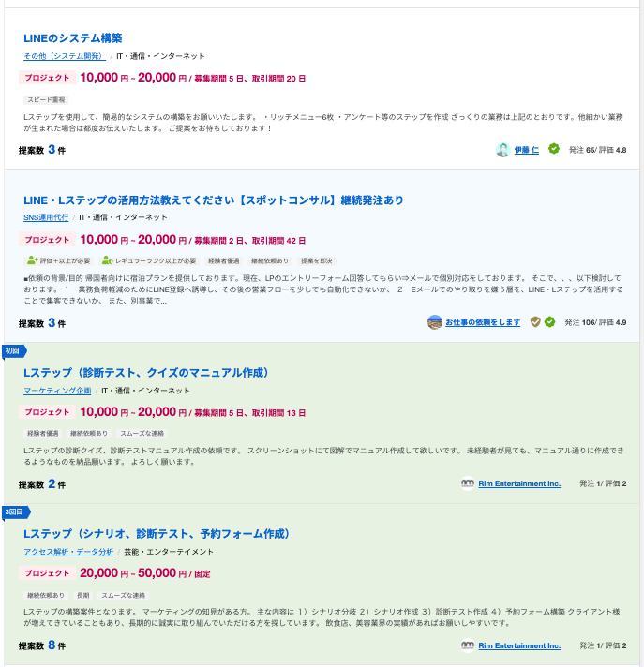
Task: Open the LINE・Lステップの活用方法 job title
Action: pyautogui.click(x=214, y=200)
